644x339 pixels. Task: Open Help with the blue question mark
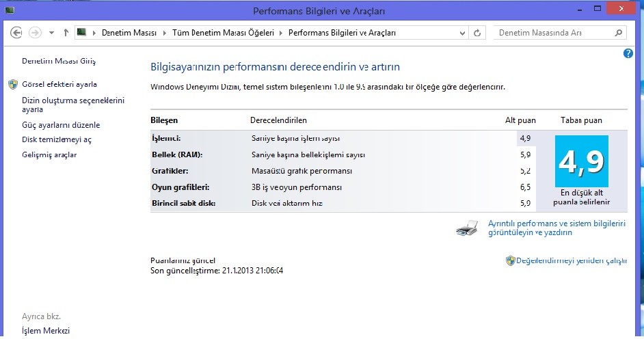point(628,53)
